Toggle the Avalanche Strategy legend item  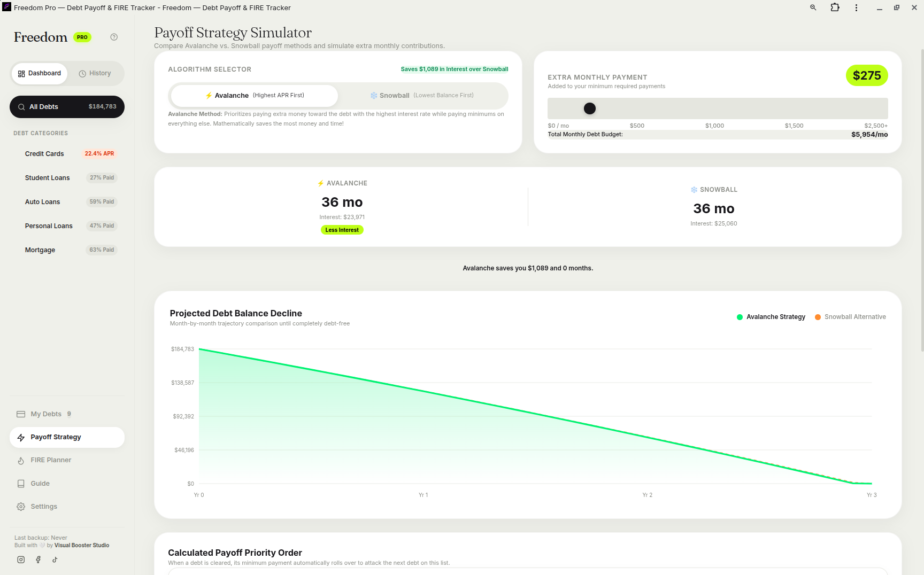(771, 317)
